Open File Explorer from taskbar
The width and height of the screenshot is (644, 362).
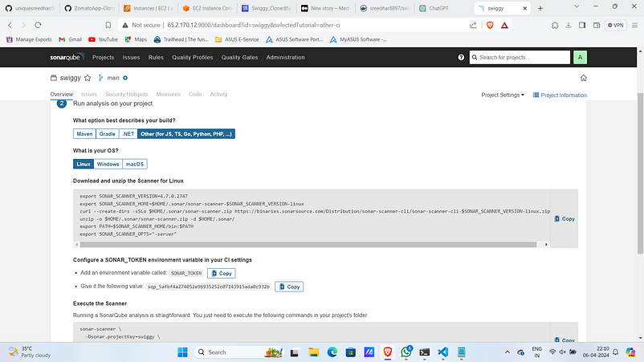click(x=314, y=352)
